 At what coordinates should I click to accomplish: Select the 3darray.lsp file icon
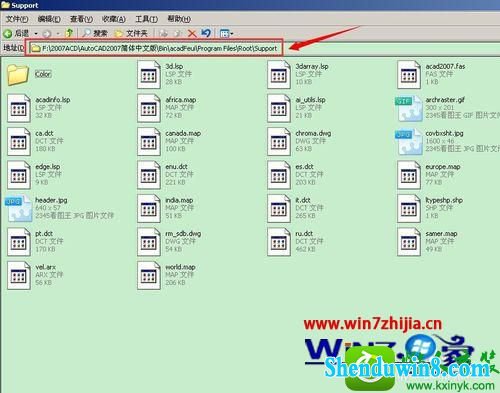tap(279, 75)
